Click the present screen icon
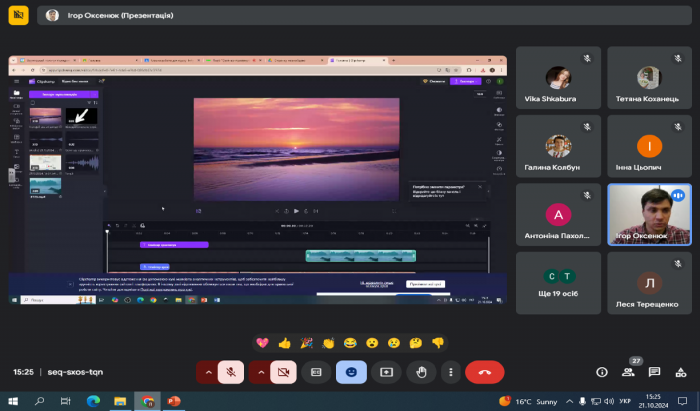 click(386, 371)
